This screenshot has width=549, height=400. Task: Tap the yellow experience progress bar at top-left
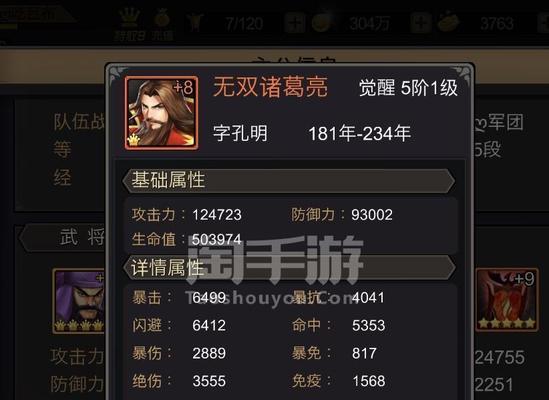(8, 26)
